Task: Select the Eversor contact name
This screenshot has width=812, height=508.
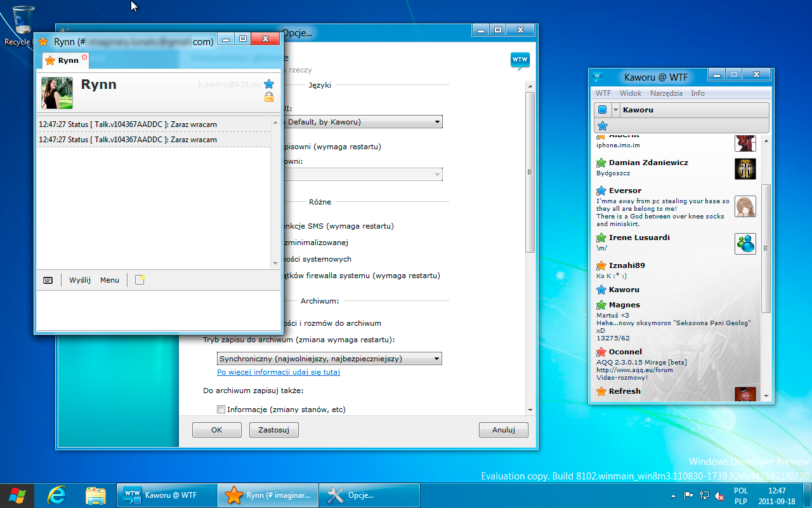Action: [625, 190]
